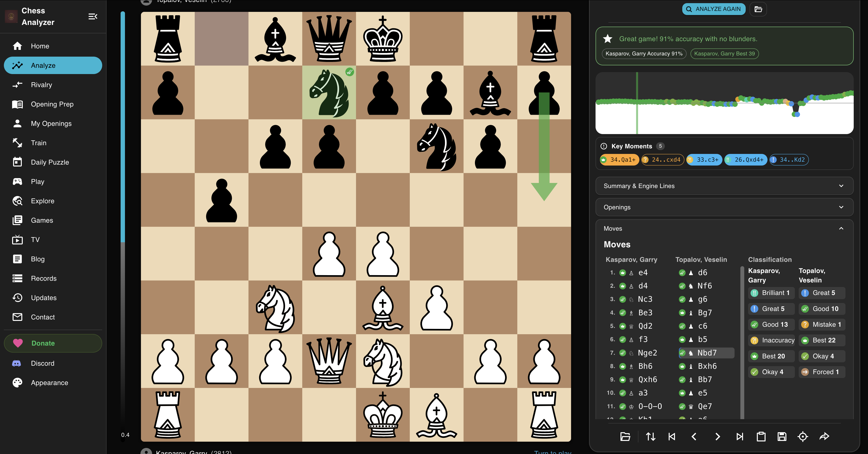The width and height of the screenshot is (868, 454).
Task: Share the analysis via the share arrow icon
Action: point(824,437)
